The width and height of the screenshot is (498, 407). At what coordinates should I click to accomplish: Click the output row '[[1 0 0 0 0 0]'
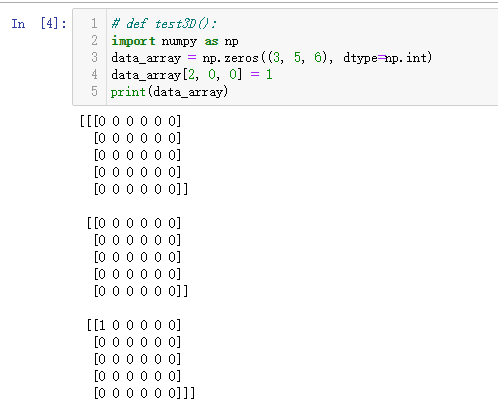134,325
